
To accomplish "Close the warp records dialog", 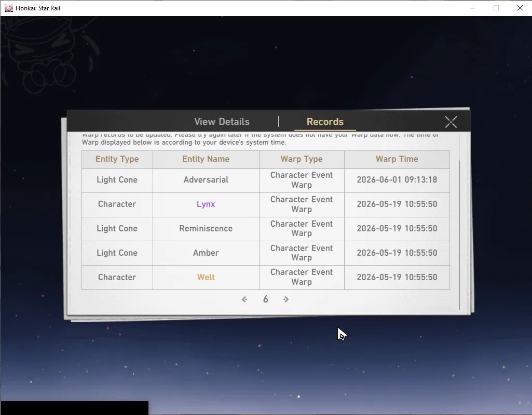I will (x=451, y=122).
